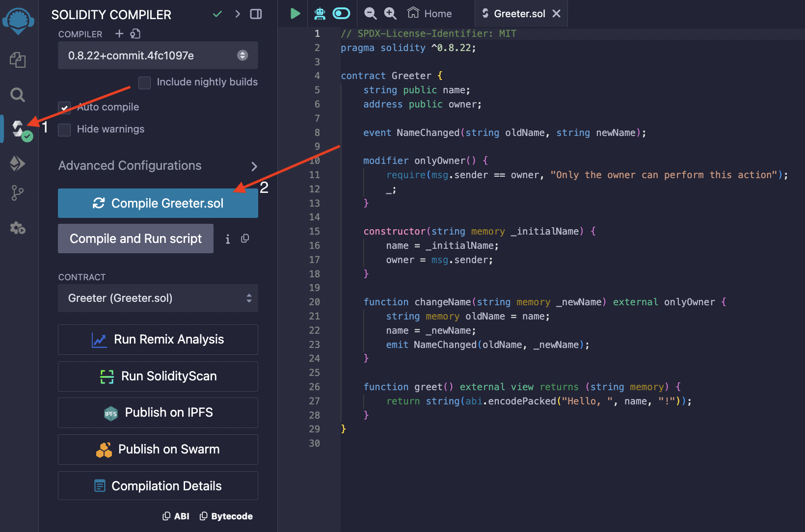
Task: Switch to the Home tab
Action: (x=430, y=14)
